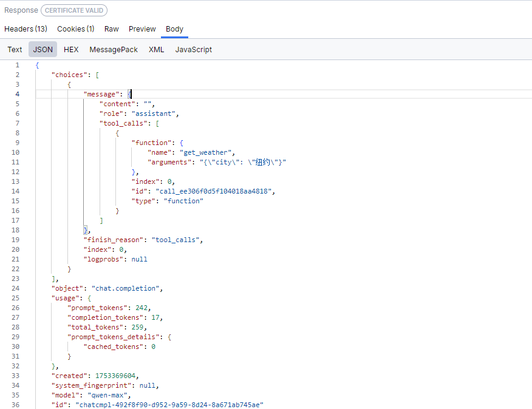Click the "type" key on line 15
This screenshot has height=409, width=532.
(x=143, y=201)
